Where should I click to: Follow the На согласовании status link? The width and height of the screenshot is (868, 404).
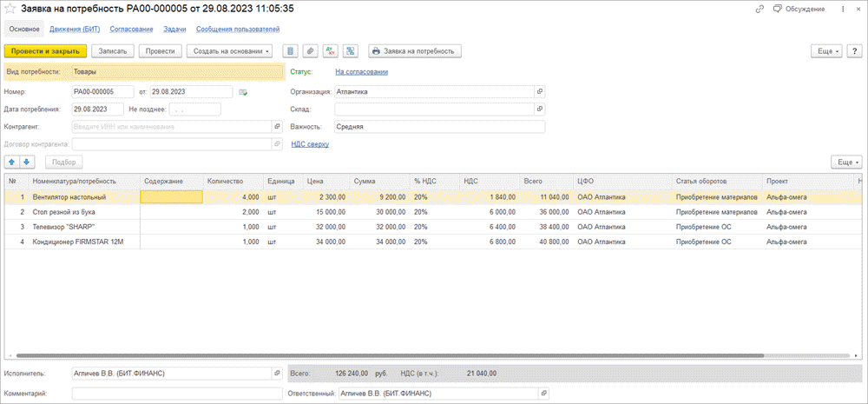coord(361,72)
